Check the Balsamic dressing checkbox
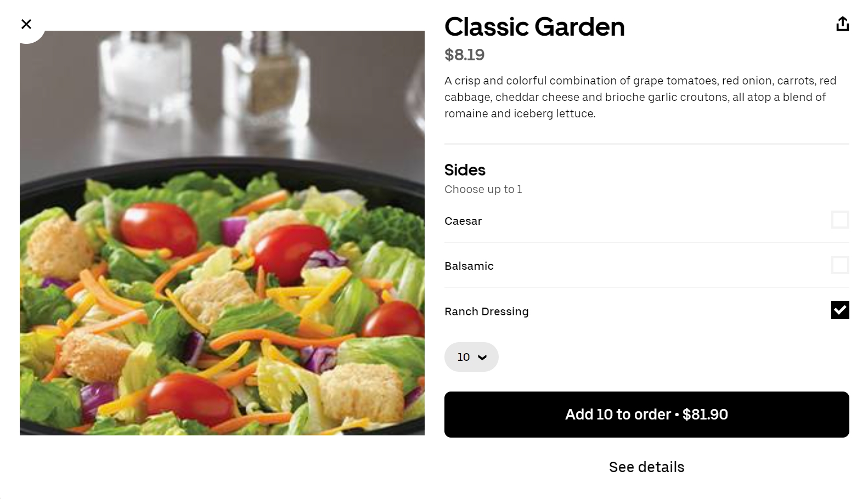 [840, 265]
